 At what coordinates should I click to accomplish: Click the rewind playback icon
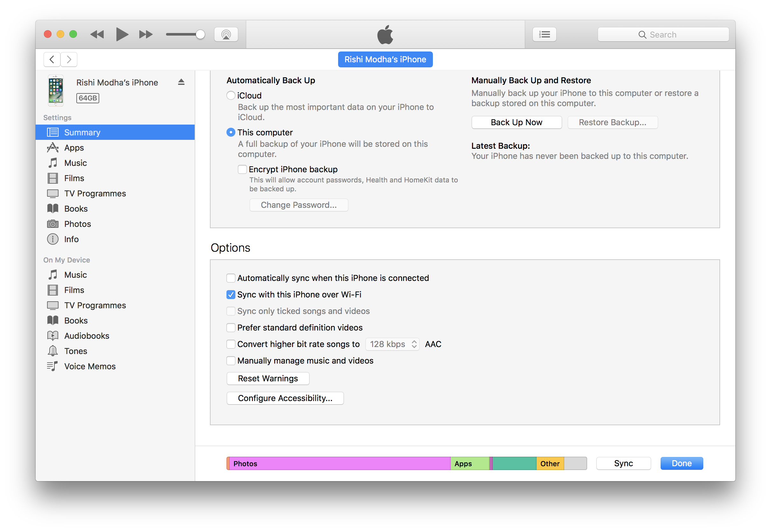click(x=97, y=34)
